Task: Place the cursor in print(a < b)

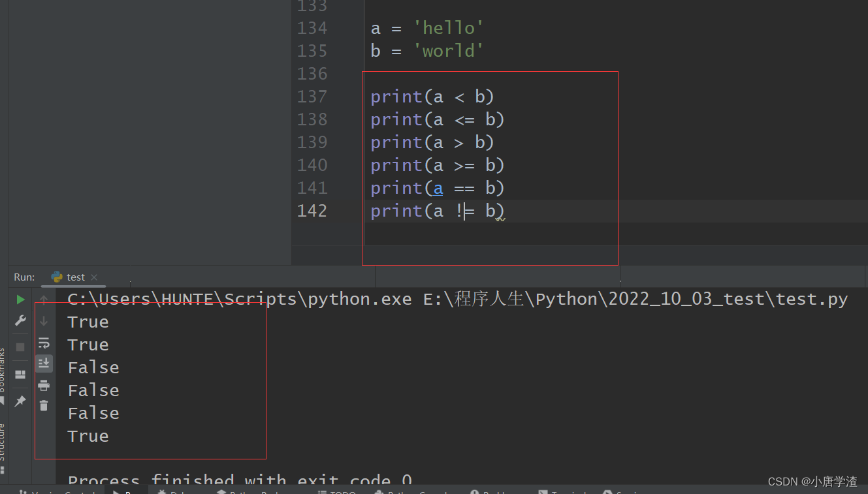Action: pos(432,97)
